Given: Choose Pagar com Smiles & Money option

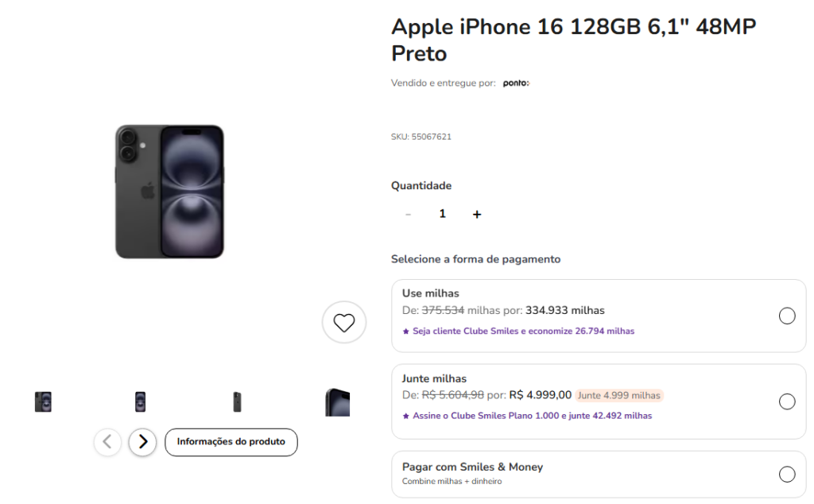Looking at the screenshot, I should (x=786, y=475).
